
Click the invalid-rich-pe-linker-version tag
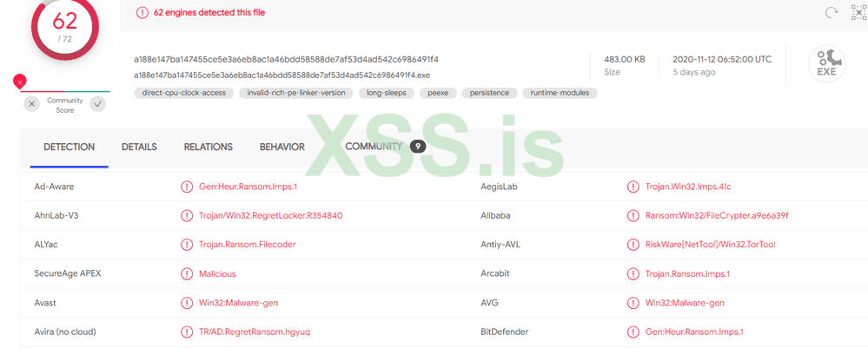296,93
